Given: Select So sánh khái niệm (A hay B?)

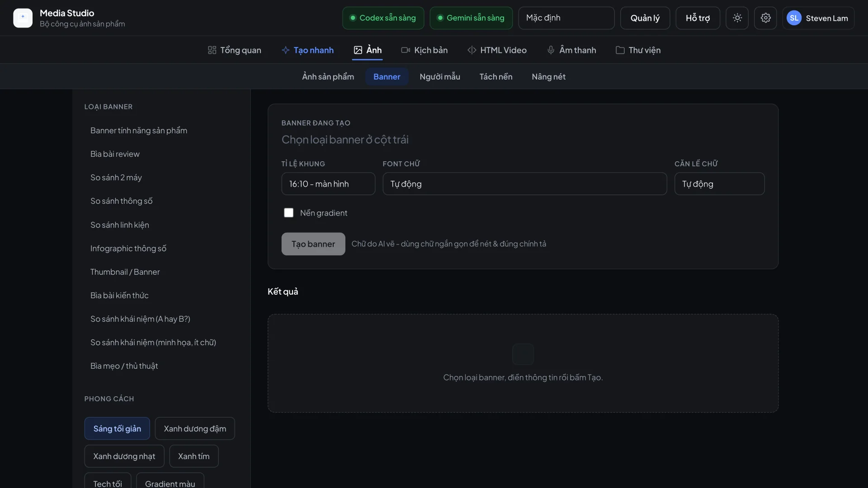Looking at the screenshot, I should point(161,319).
